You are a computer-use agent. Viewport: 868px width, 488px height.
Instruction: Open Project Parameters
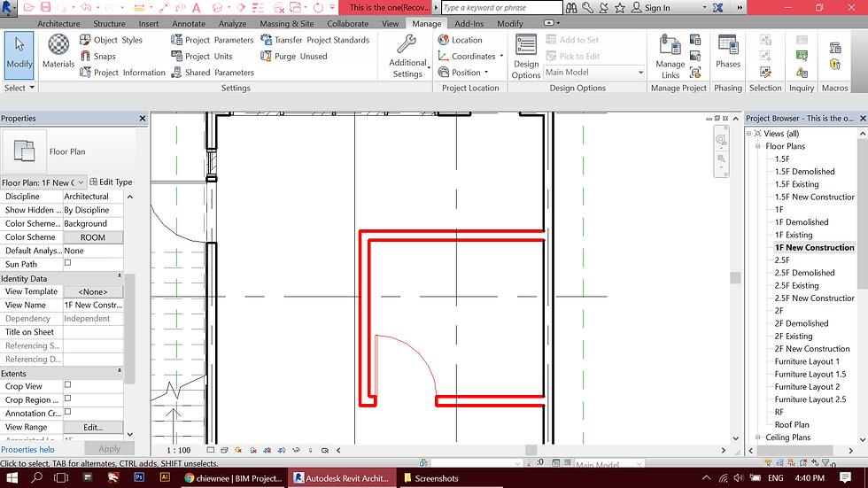click(212, 40)
